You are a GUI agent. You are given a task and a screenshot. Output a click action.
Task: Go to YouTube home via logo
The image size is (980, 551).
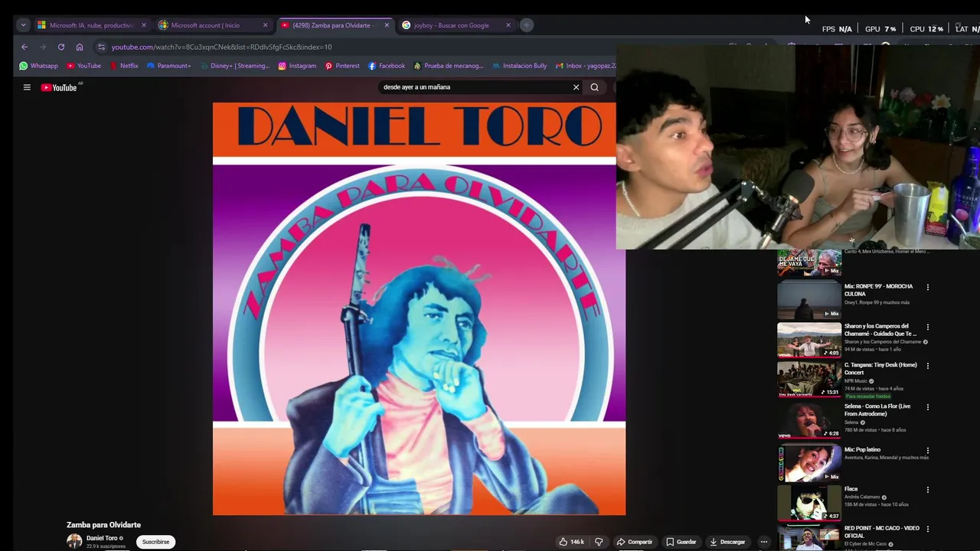tap(59, 87)
